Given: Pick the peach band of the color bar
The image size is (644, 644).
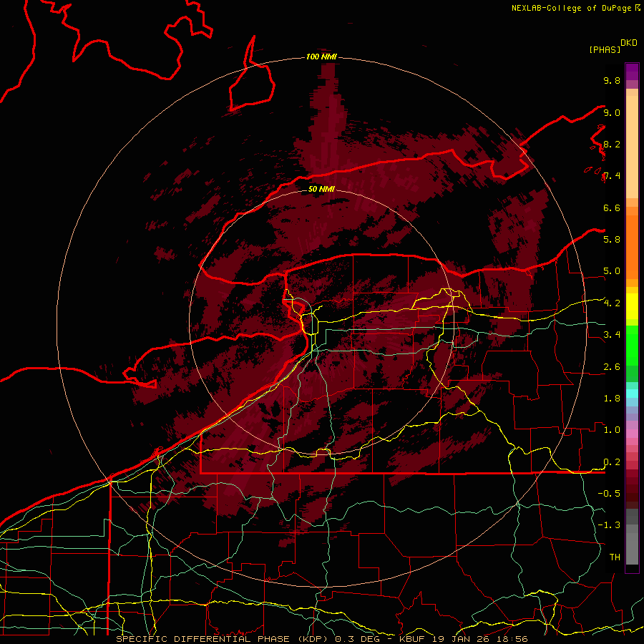Looking at the screenshot, I should (632, 147).
